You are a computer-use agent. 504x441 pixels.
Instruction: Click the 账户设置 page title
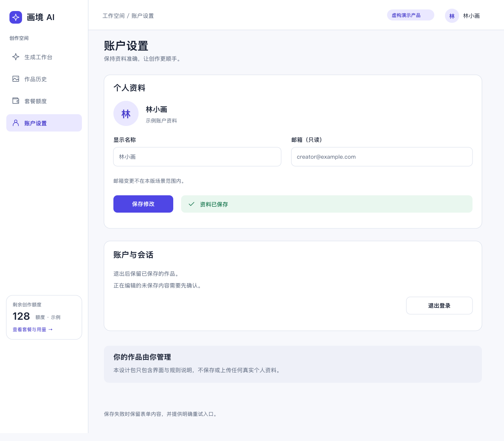[126, 46]
